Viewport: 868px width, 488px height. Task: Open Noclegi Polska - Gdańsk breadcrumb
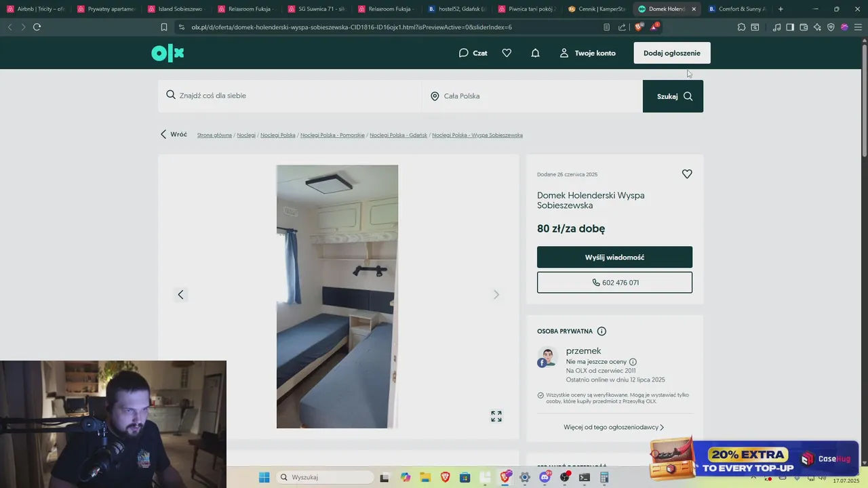pyautogui.click(x=399, y=135)
